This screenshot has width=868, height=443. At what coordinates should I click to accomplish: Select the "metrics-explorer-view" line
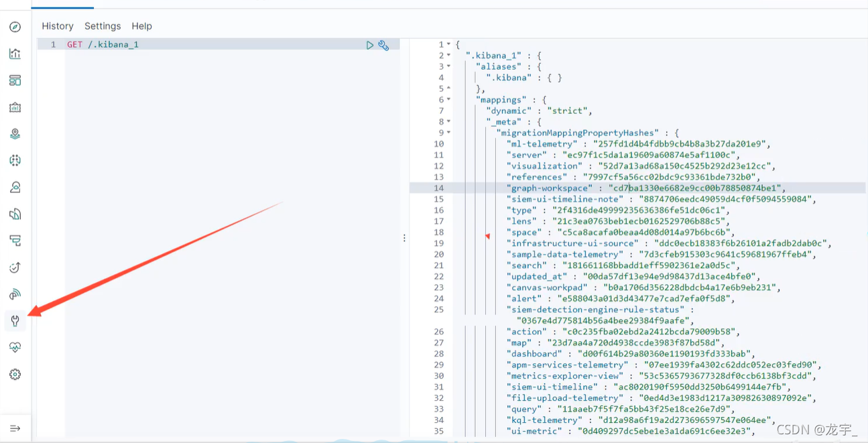click(662, 376)
